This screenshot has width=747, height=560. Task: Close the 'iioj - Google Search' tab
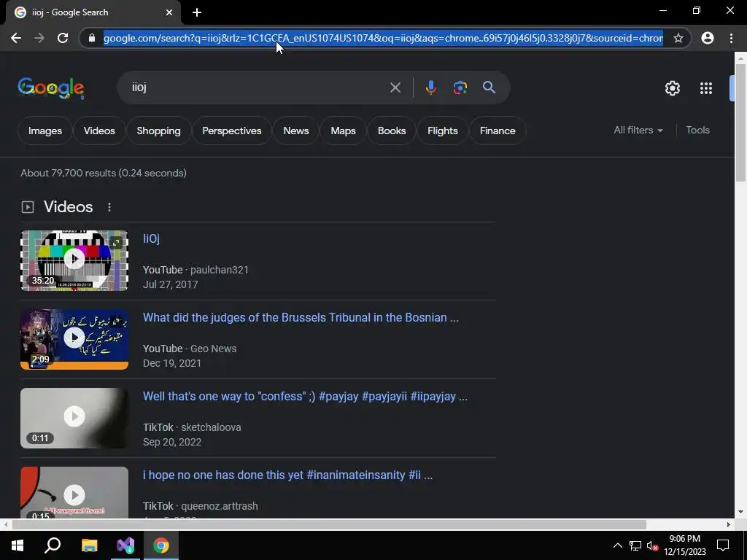(x=169, y=12)
